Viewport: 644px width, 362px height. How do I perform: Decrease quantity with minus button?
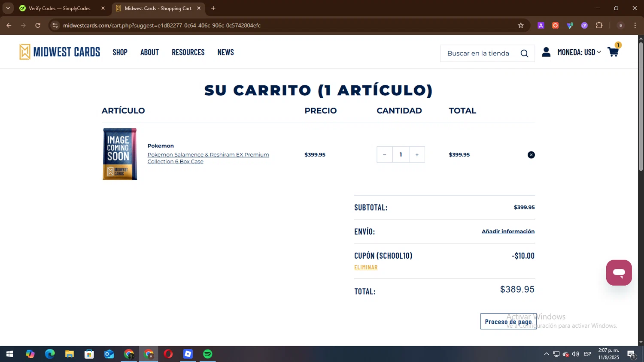pos(385,155)
